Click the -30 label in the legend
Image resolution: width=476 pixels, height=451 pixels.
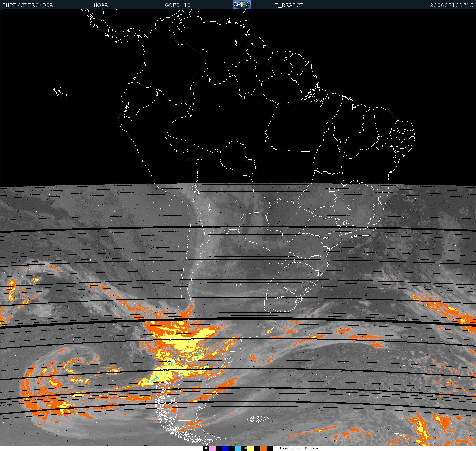click(270, 448)
